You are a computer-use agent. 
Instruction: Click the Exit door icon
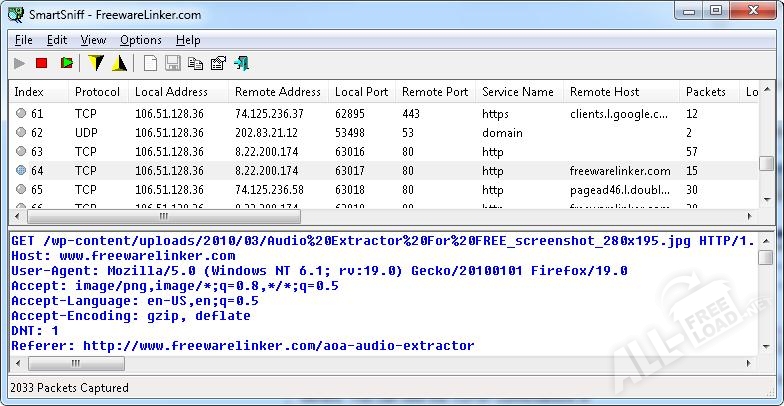point(242,64)
